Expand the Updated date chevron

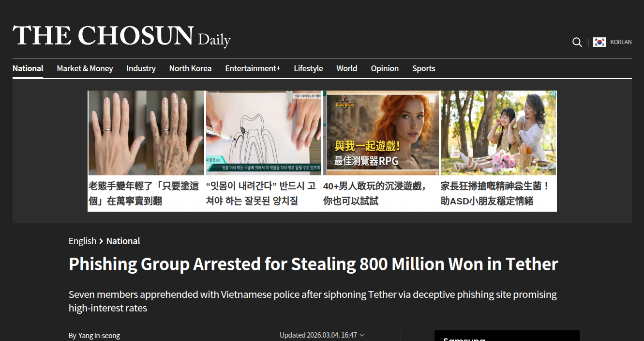(362, 335)
